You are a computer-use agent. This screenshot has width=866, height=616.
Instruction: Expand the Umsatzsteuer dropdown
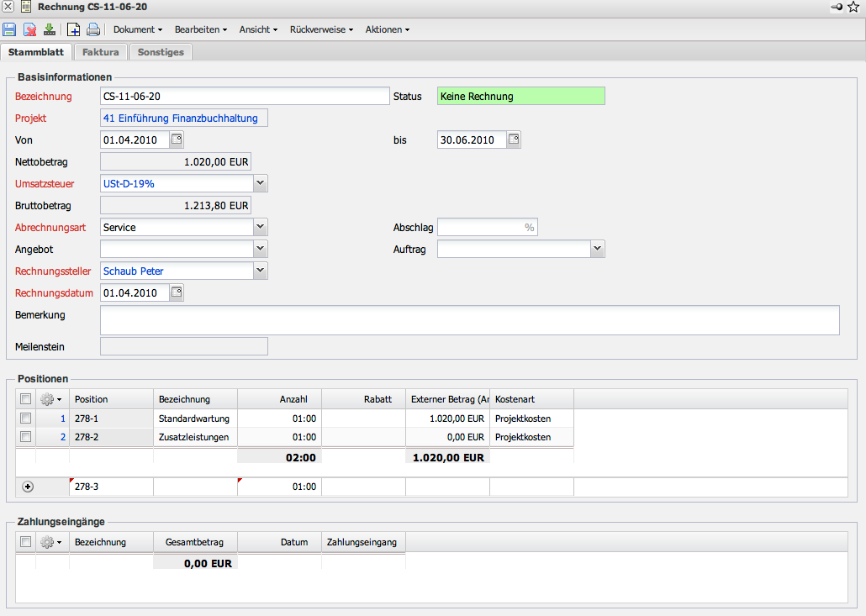[261, 183]
